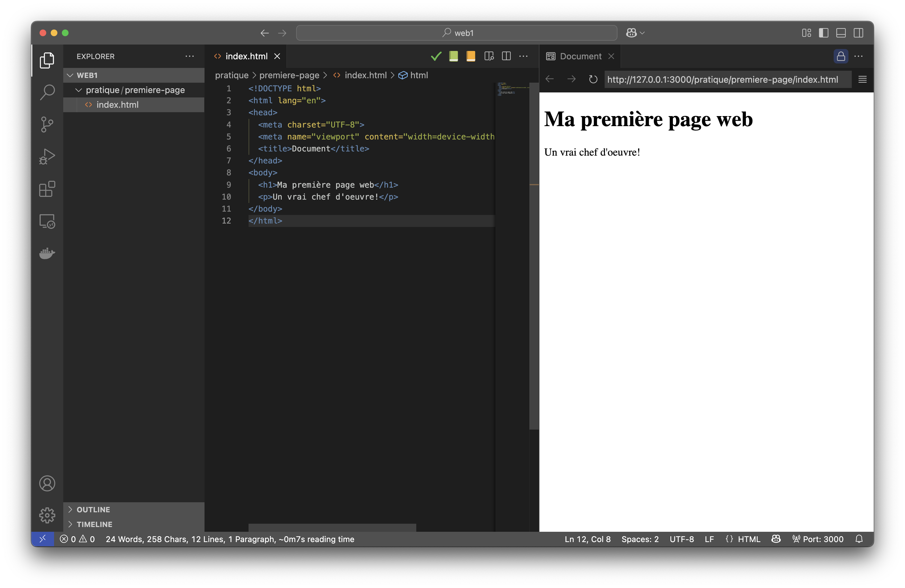The height and width of the screenshot is (588, 905).
Task: Change indentation via Spaces: 2
Action: [640, 539]
